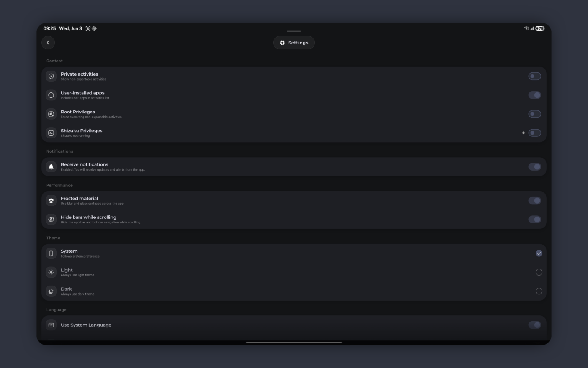Click the Use System Language icon
588x368 pixels.
[51, 325]
